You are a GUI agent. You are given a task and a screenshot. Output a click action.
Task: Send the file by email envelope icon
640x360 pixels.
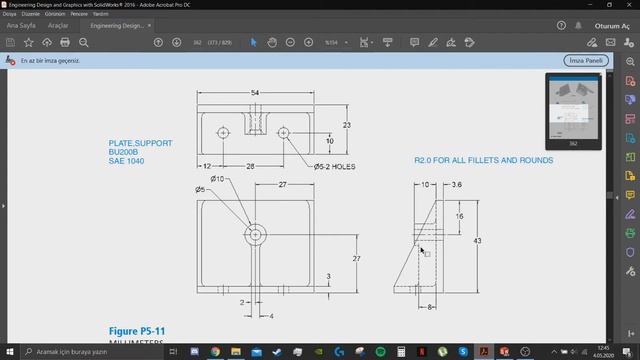[611, 42]
